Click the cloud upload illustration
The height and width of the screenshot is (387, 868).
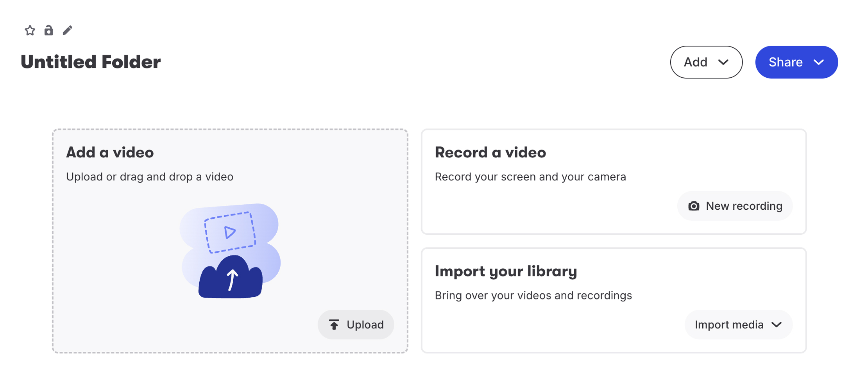230,251
